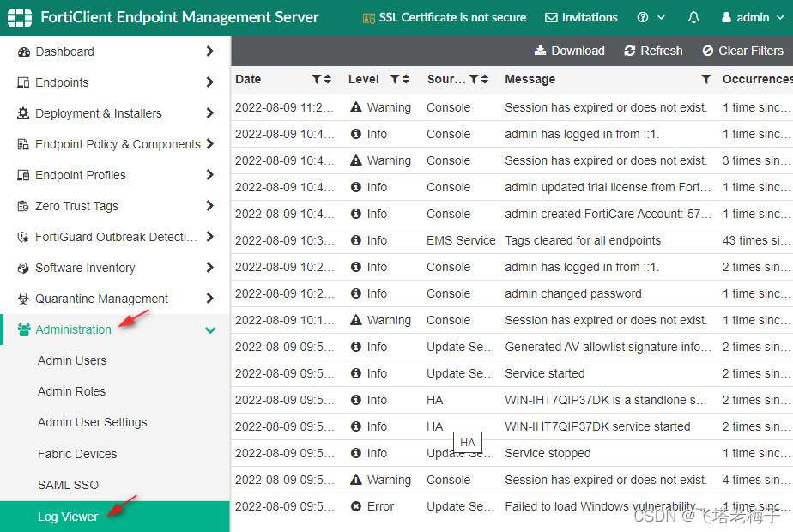The height and width of the screenshot is (532, 793).
Task: Filter the Source column
Action: pos(474,79)
